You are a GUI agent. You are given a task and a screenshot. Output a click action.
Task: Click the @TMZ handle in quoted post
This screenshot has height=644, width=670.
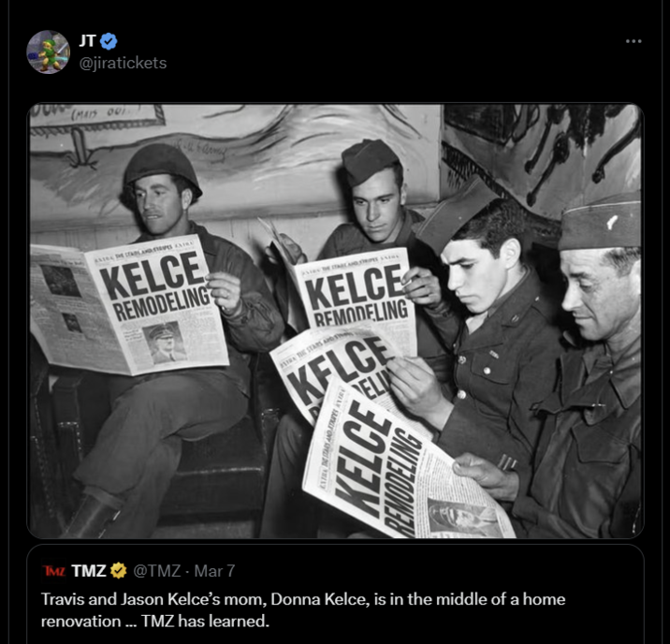coord(156,570)
